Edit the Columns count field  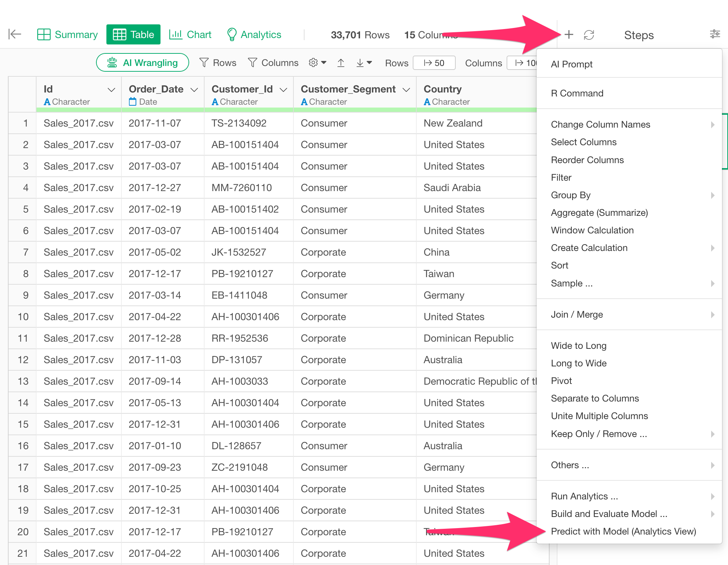[x=522, y=63]
